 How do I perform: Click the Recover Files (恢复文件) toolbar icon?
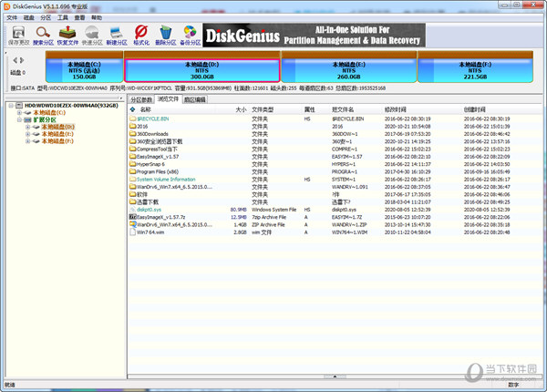pyautogui.click(x=67, y=36)
